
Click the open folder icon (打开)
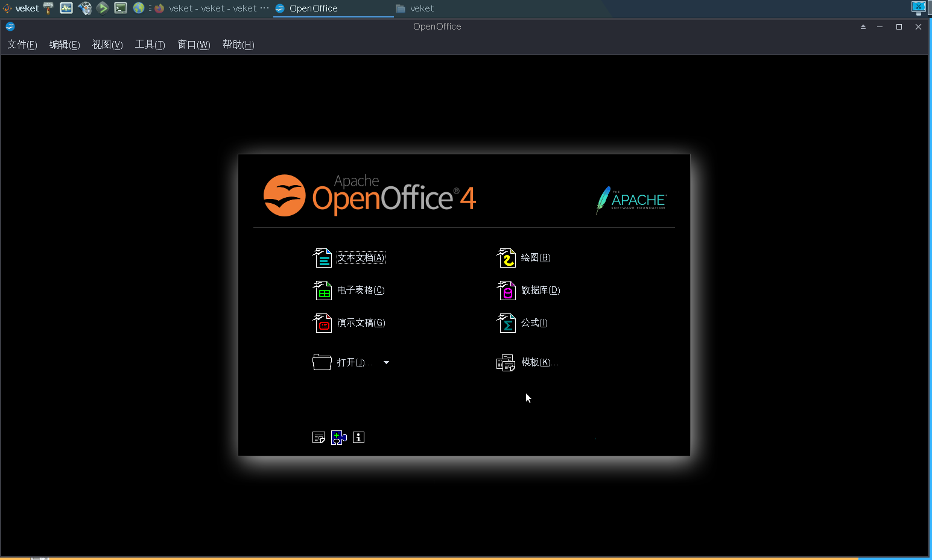322,362
